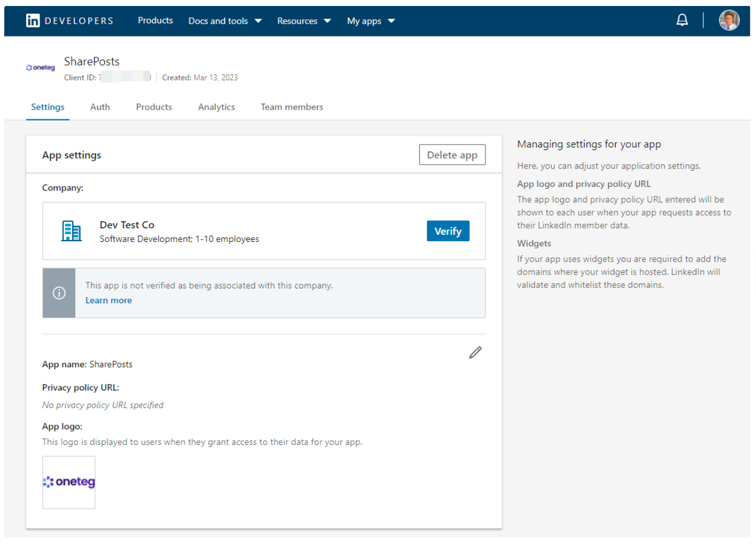
Task: Click the pencil edit icon
Action: (475, 352)
